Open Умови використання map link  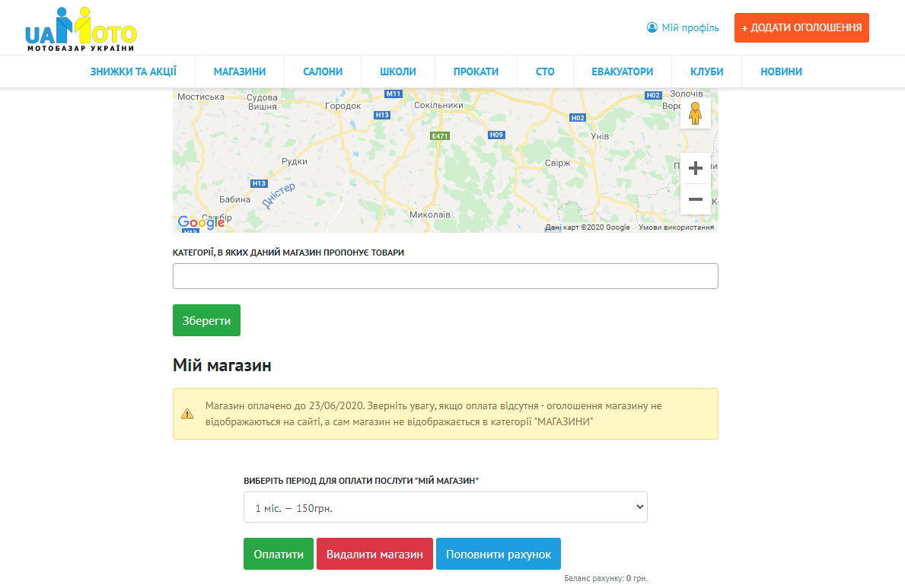click(676, 227)
